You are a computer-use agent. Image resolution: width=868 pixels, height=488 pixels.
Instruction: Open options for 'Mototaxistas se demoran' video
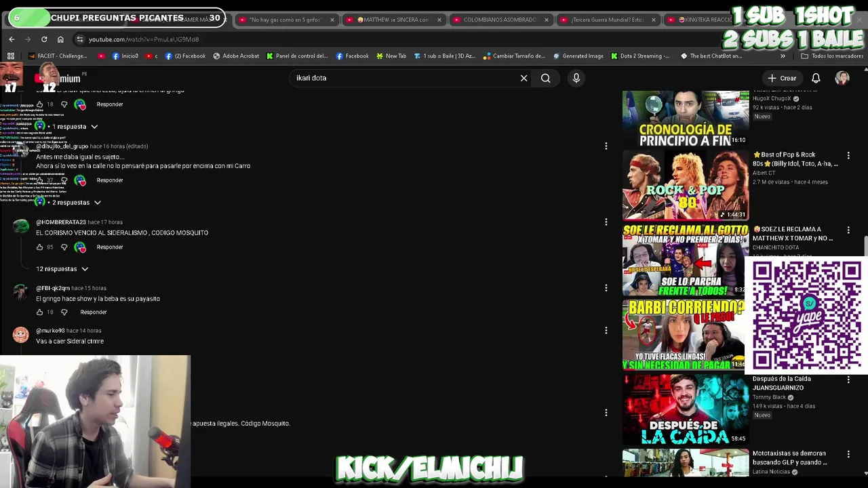tap(848, 454)
